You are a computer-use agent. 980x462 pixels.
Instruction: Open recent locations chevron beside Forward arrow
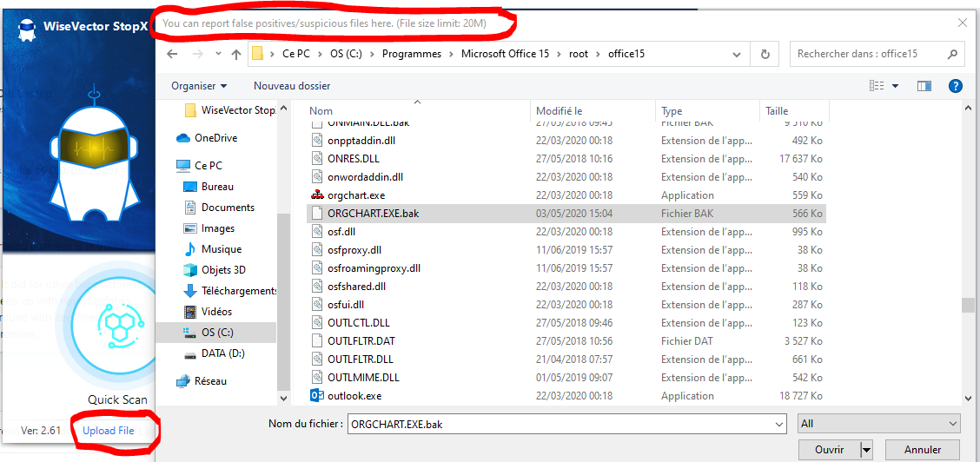click(218, 55)
